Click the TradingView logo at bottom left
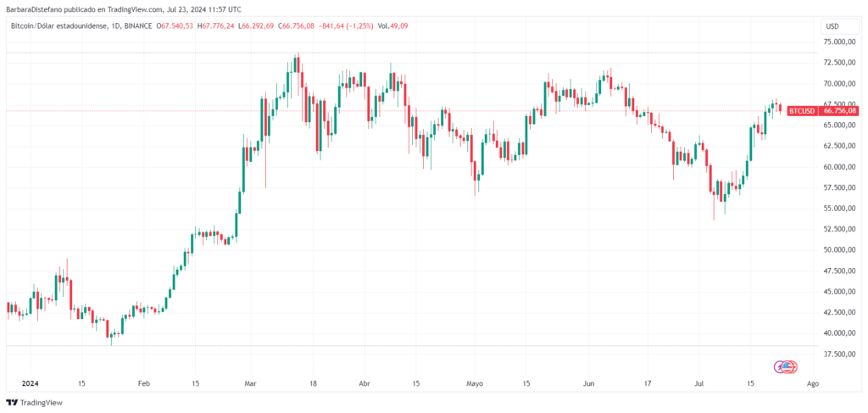The width and height of the screenshot is (868, 413). [x=34, y=403]
